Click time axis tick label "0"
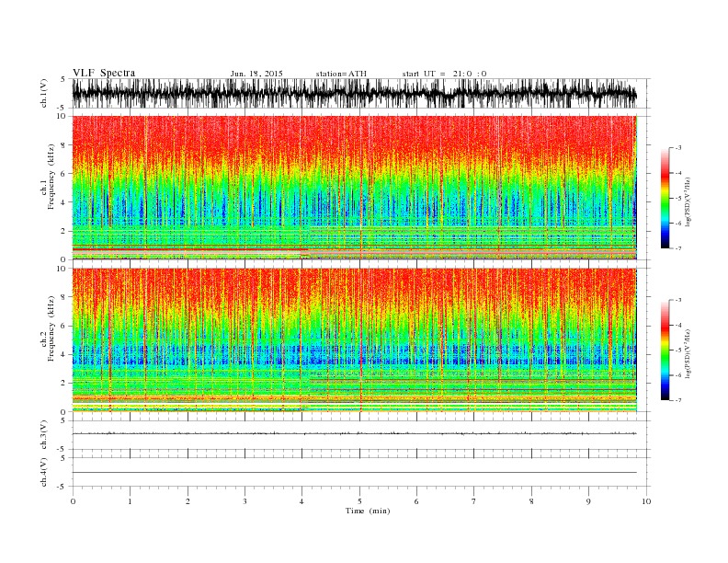Image resolution: width=728 pixels, height=563 pixels. point(73,501)
